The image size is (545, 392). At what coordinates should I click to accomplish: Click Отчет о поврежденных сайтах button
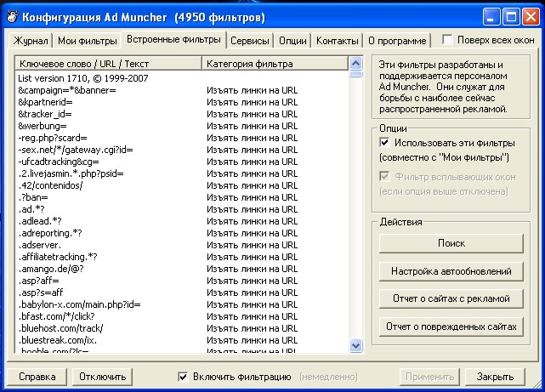[x=451, y=327]
